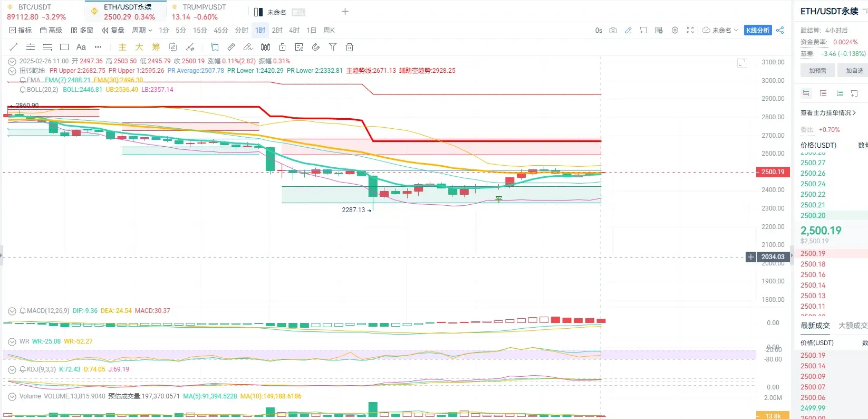Collapse the 扭转乾坤 indicator row
868x419 pixels.
point(12,71)
